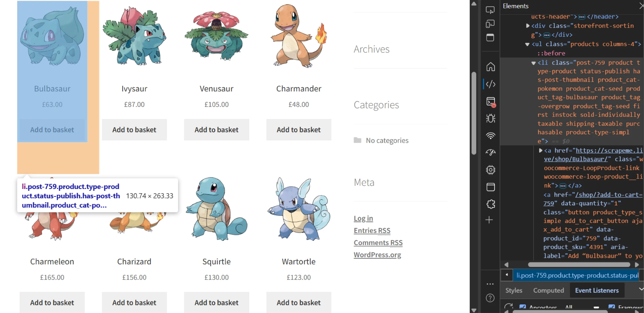The image size is (644, 313).
Task: Add Venusaur to basket
Action: 216,130
